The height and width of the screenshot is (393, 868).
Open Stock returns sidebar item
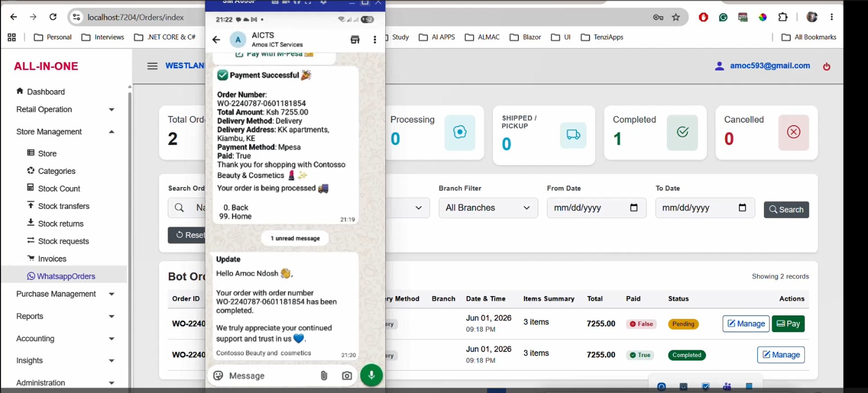(x=55, y=223)
